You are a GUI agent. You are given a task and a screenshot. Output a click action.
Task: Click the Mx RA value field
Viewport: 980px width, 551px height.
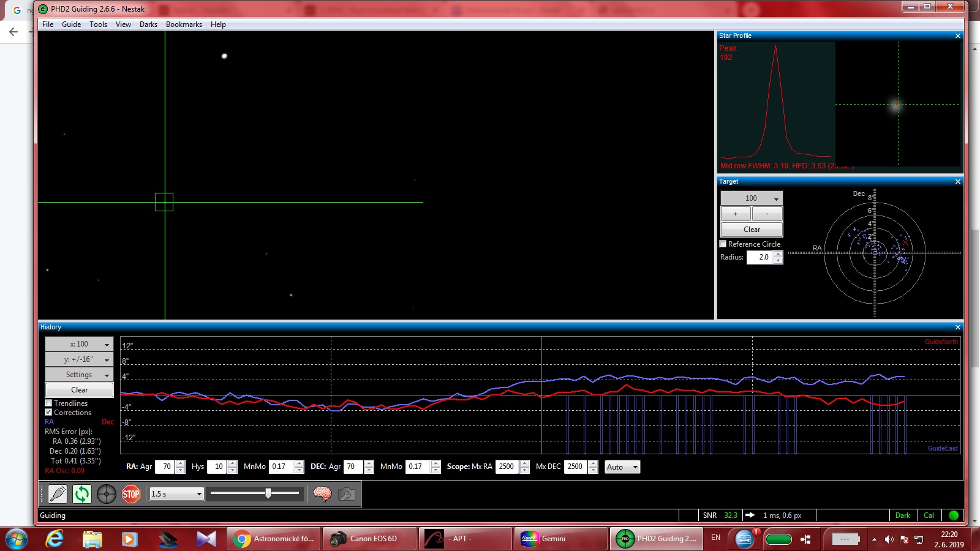508,467
